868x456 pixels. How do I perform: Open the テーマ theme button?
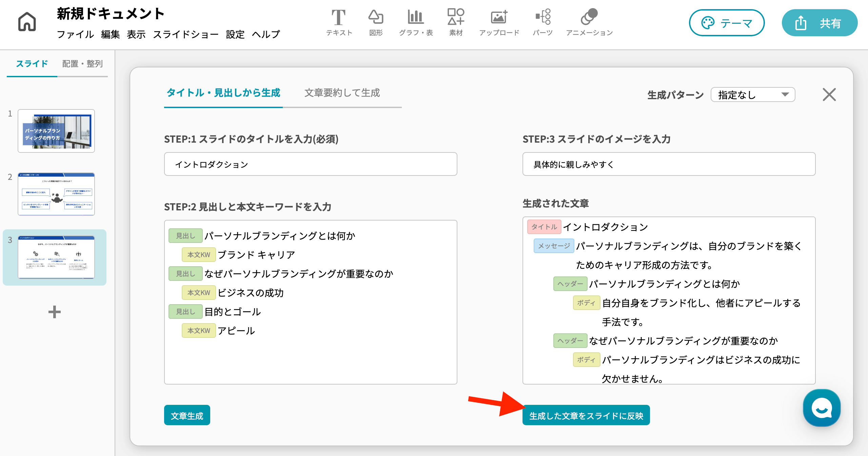(727, 23)
